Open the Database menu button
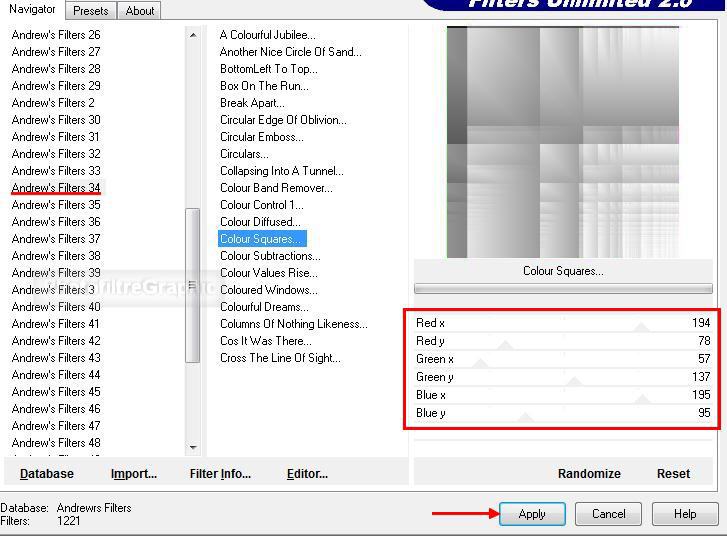Screen dimensions: 727x536 [x=47, y=474]
